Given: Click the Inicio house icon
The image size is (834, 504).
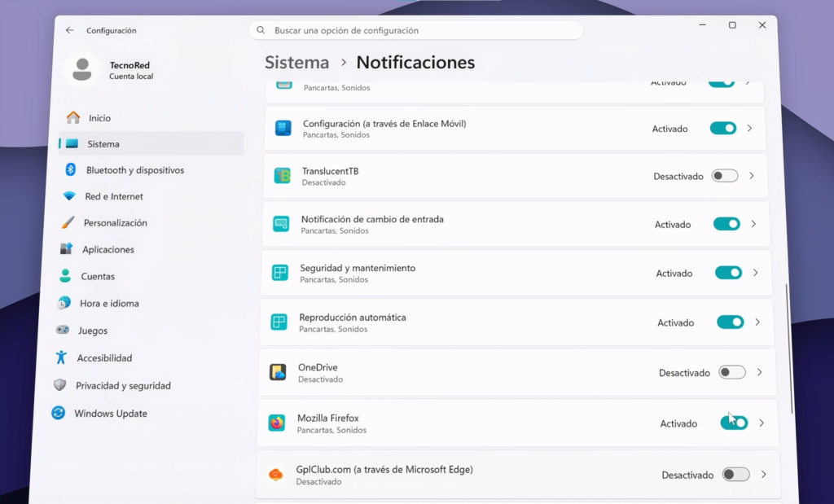Looking at the screenshot, I should (73, 117).
